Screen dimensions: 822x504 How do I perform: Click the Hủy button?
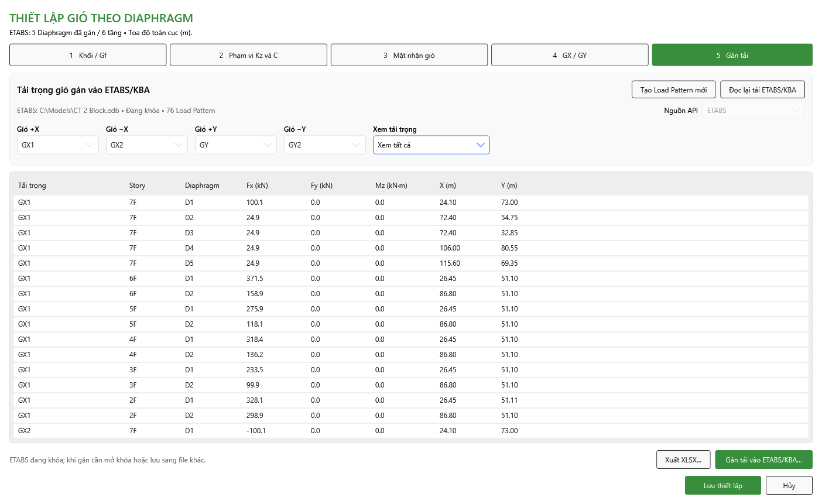tap(789, 485)
